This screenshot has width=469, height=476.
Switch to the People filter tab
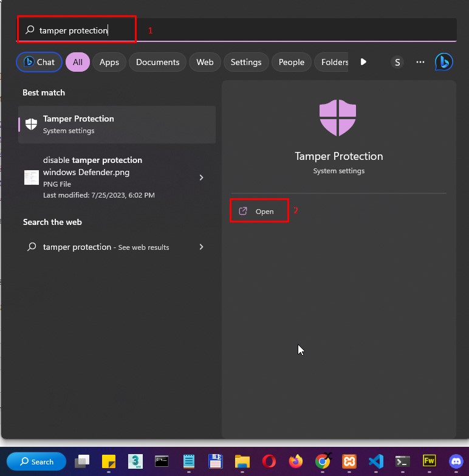291,62
